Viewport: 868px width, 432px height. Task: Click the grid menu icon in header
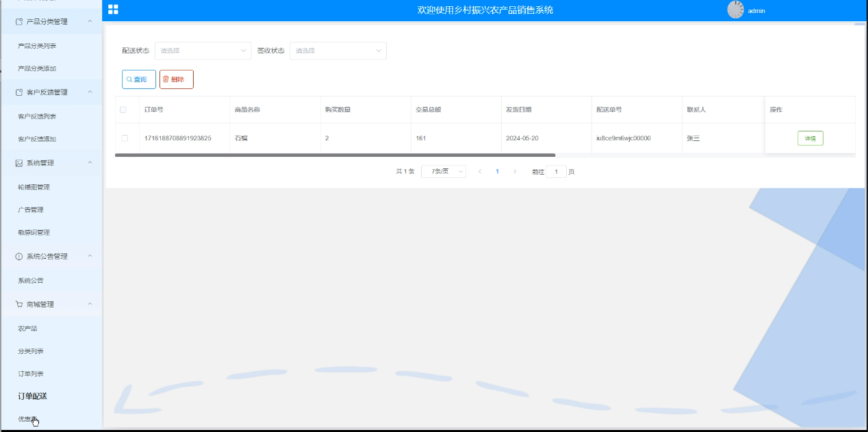pos(113,10)
